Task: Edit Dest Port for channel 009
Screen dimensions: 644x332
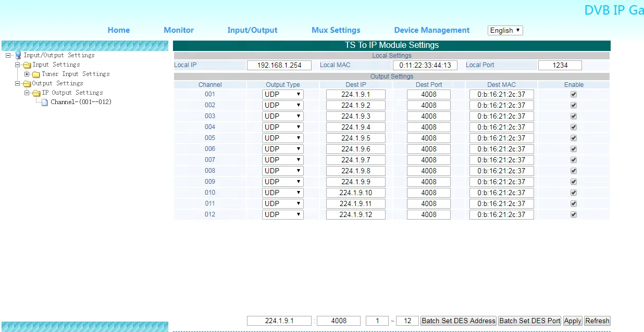Action: (x=429, y=182)
